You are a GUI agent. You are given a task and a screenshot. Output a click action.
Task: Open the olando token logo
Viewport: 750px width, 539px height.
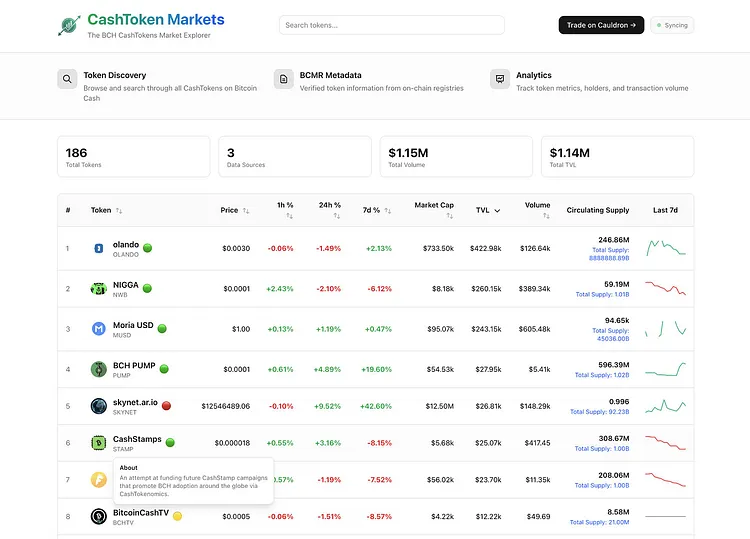(99, 248)
